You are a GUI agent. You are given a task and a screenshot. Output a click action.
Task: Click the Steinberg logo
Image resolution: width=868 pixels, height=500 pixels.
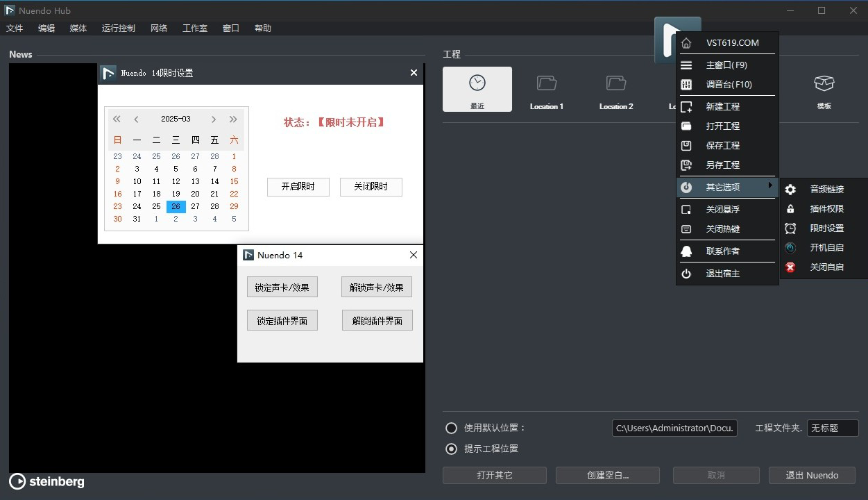pos(46,481)
